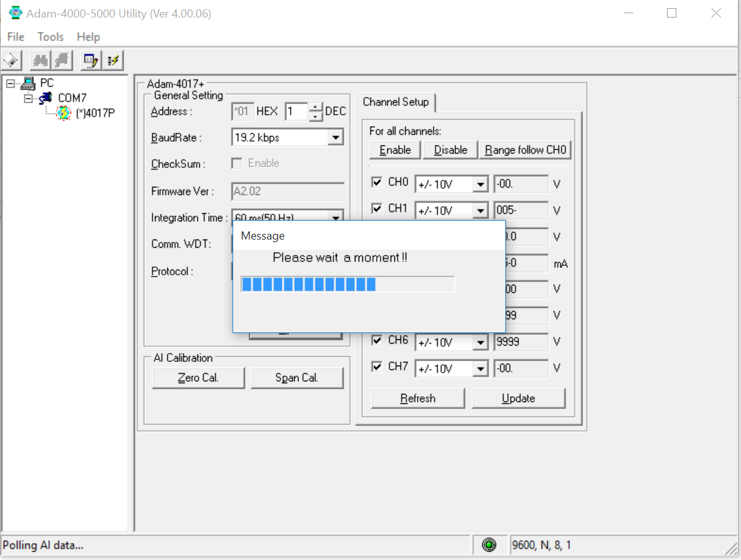Click the CH6 value field showing 9999
Image resolution: width=741 pixels, height=560 pixels.
pos(521,342)
